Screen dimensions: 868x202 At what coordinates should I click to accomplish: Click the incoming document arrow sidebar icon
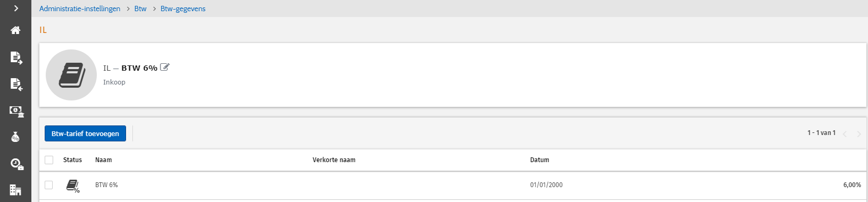16,84
